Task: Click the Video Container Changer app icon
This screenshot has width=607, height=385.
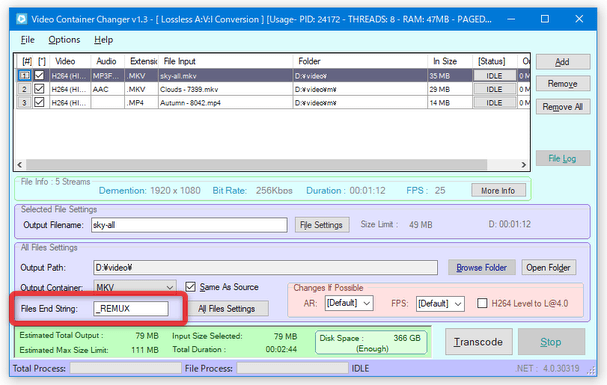Action: pyautogui.click(x=22, y=19)
